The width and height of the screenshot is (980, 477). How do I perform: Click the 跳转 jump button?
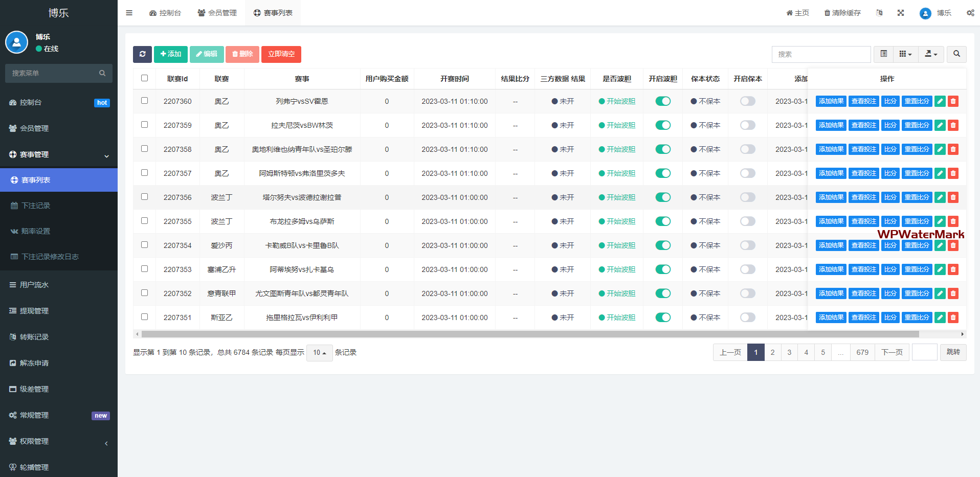tap(953, 352)
